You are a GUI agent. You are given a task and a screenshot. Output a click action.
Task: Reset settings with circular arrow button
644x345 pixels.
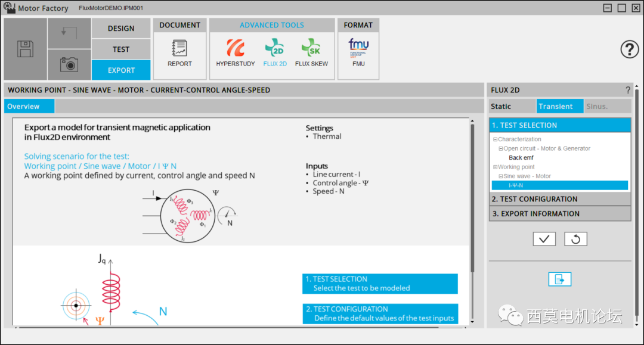click(575, 239)
